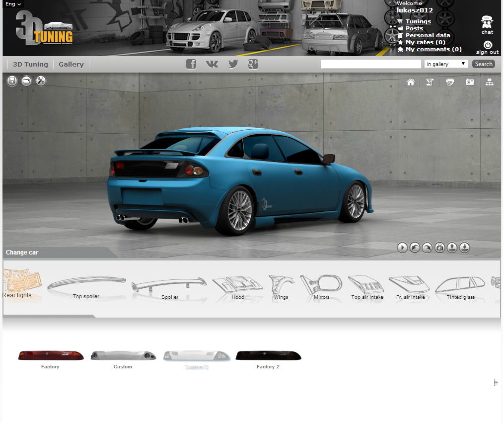Click the printer icon in viewer toolbar
Viewport: 504px width, 425px height.
tap(450, 83)
